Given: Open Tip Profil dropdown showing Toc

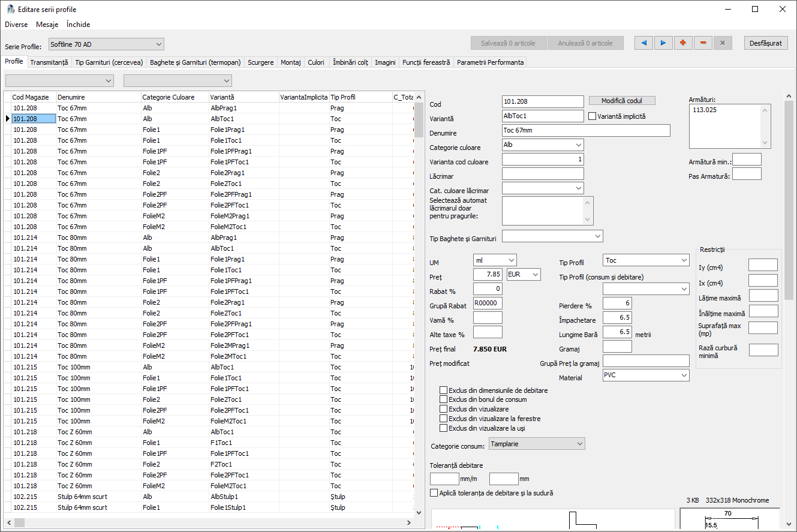Looking at the screenshot, I should 646,260.
